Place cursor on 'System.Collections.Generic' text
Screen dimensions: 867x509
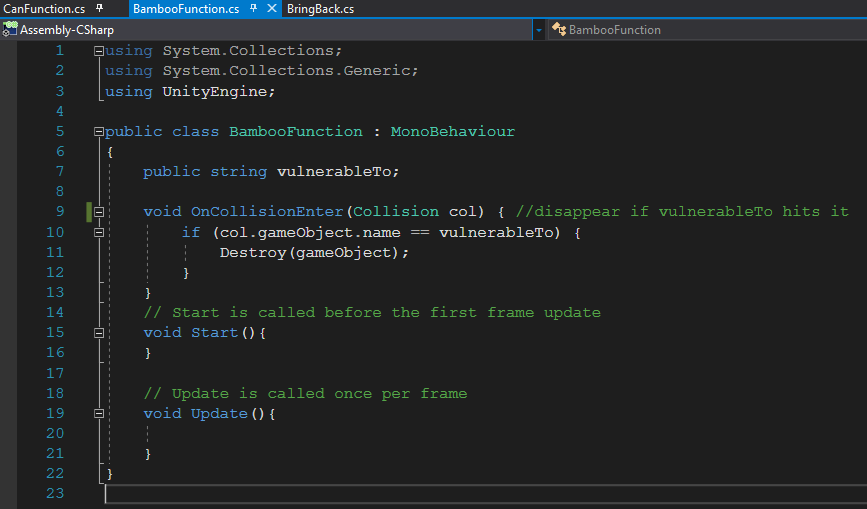(x=286, y=71)
